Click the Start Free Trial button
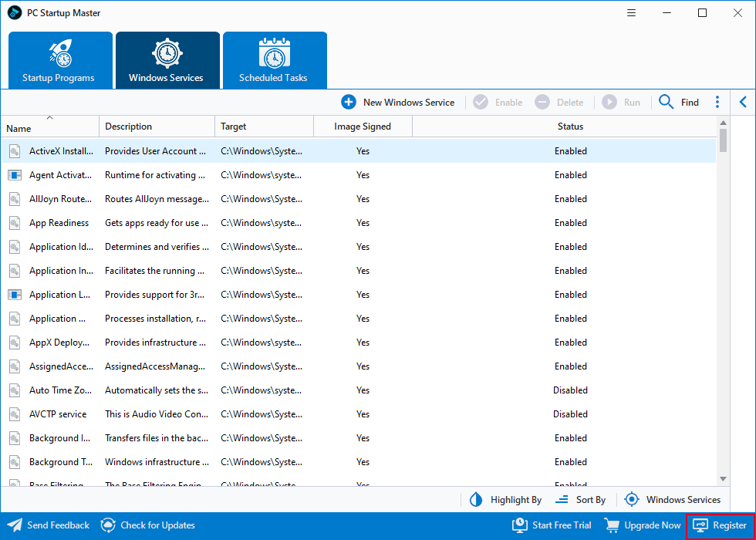Screen dimensions: 756x540 552,525
